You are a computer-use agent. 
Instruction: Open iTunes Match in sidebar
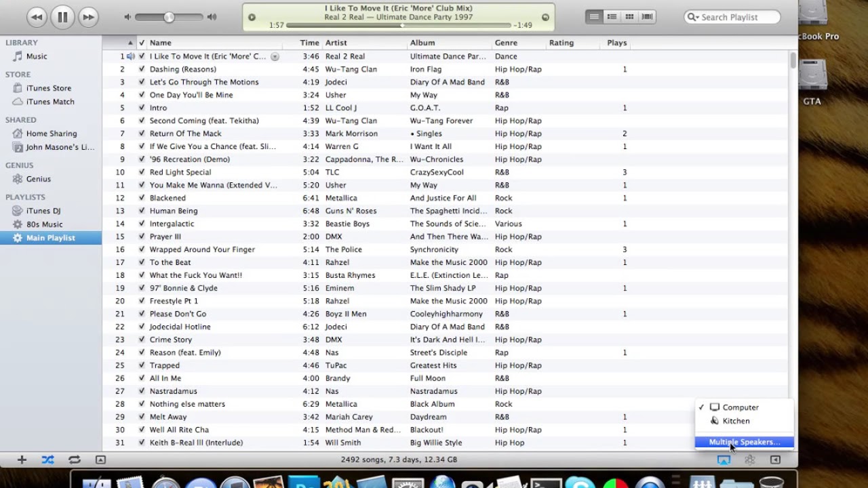[x=51, y=102]
